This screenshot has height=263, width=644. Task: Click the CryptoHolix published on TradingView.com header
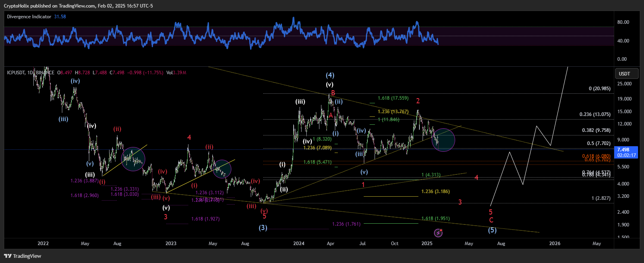[x=78, y=6]
